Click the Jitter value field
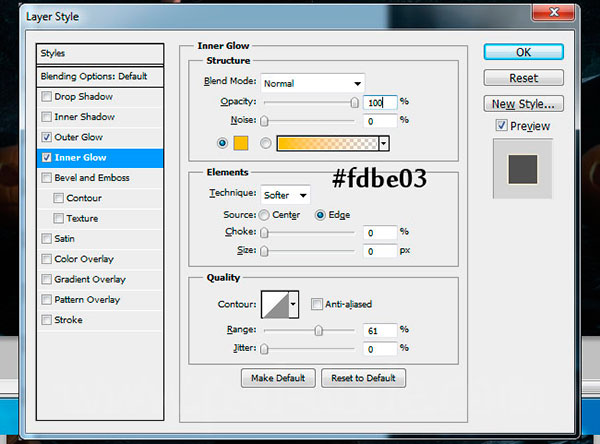This screenshot has height=444, width=600. click(x=380, y=349)
